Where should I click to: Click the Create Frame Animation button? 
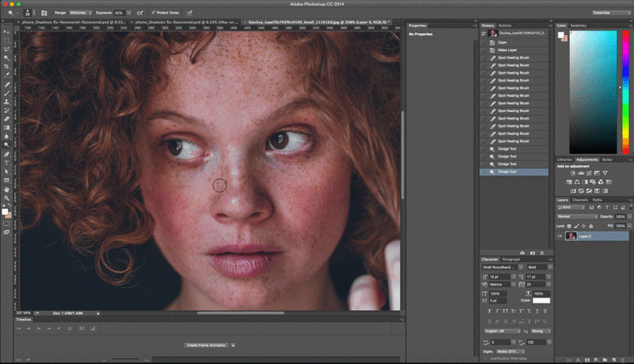tap(206, 344)
